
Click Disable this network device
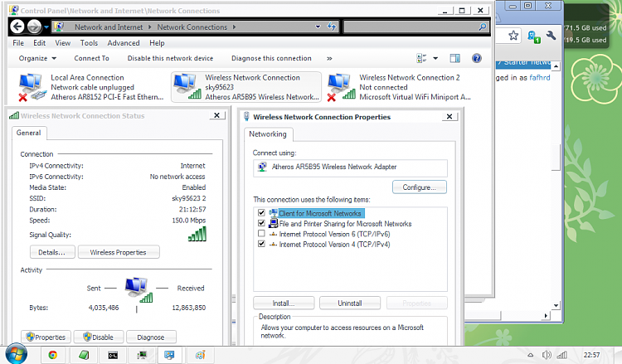pos(170,58)
